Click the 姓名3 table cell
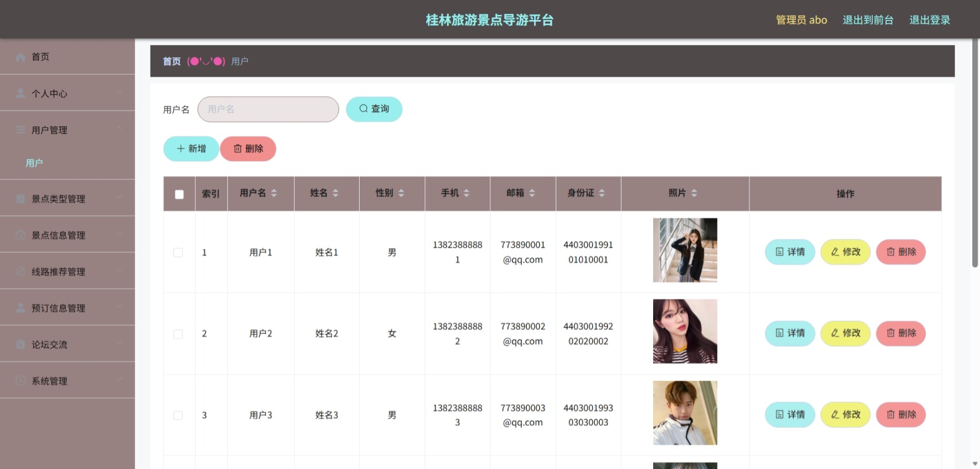The image size is (980, 469). point(327,415)
